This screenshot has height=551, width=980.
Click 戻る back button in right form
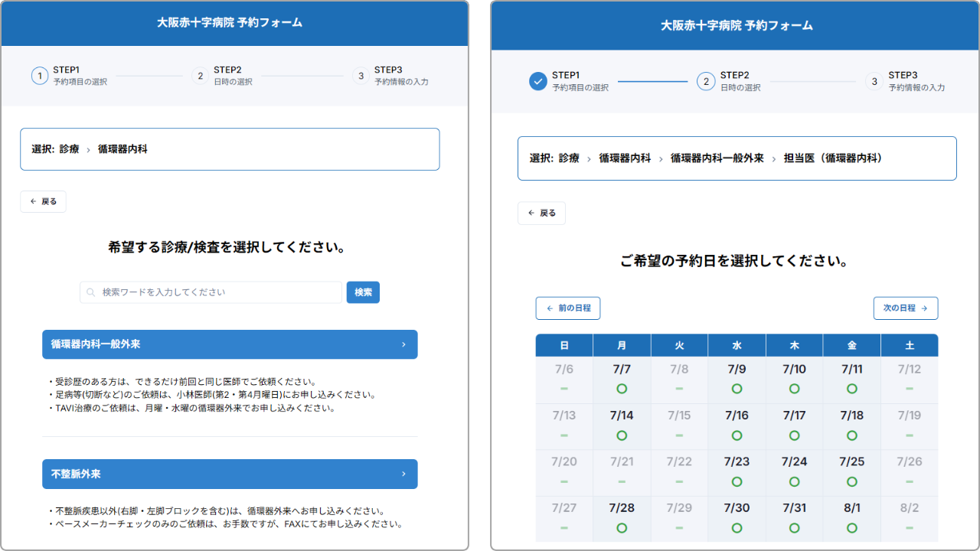point(541,214)
